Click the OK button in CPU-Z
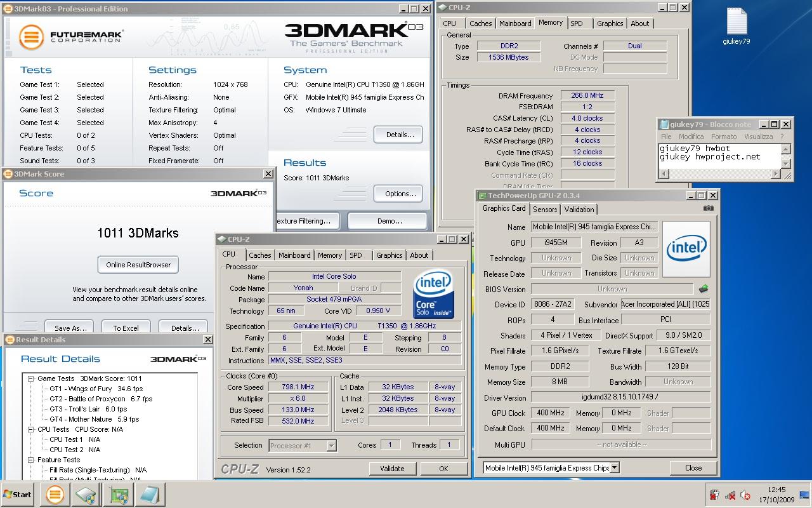 (443, 469)
